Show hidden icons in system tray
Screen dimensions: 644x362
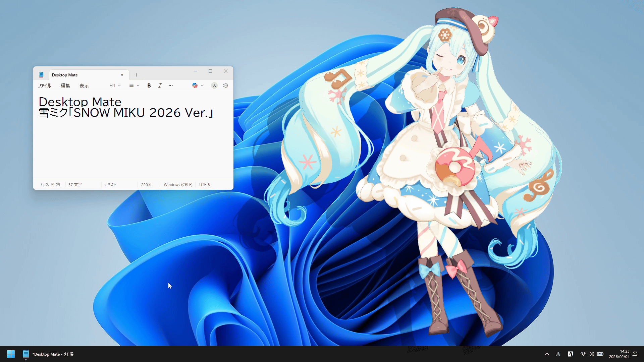(547, 354)
